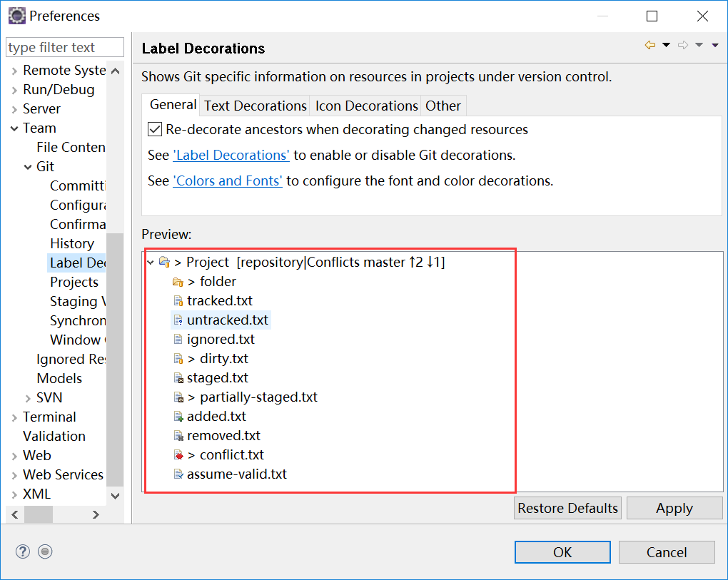Collapse the Team tree node
This screenshot has height=580, width=728.
(x=14, y=128)
